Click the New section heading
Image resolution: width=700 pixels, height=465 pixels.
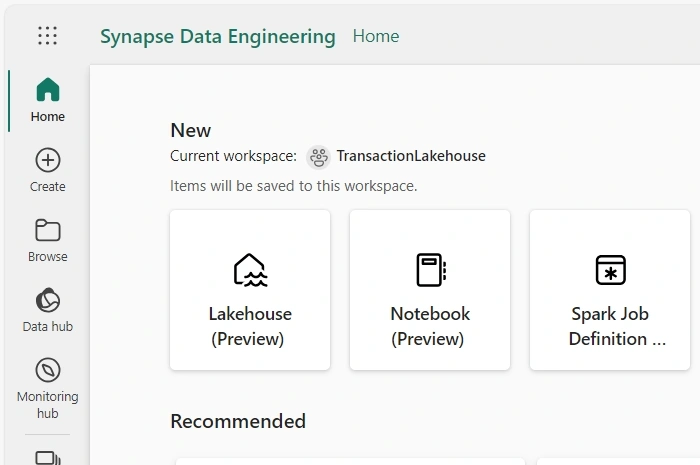tap(191, 130)
